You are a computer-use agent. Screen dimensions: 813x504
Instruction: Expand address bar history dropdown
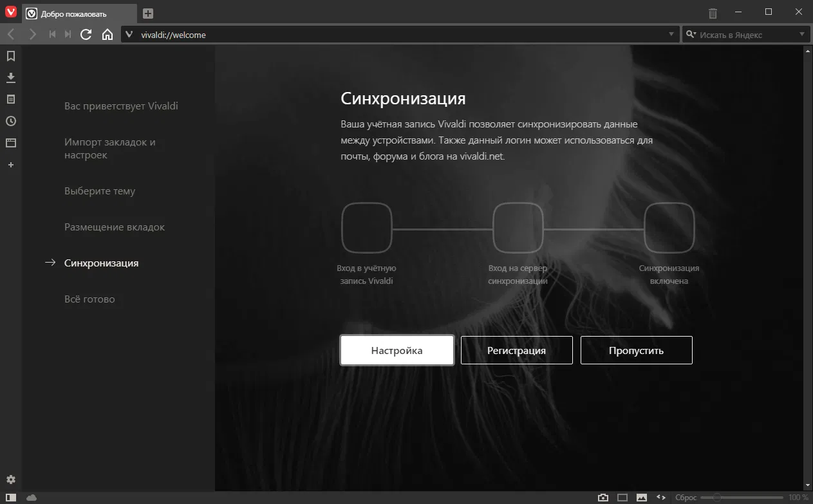pyautogui.click(x=671, y=35)
